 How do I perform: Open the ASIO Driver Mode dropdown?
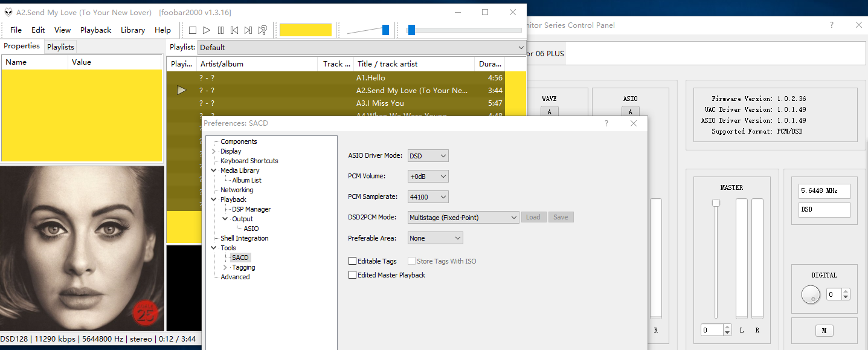click(x=428, y=156)
